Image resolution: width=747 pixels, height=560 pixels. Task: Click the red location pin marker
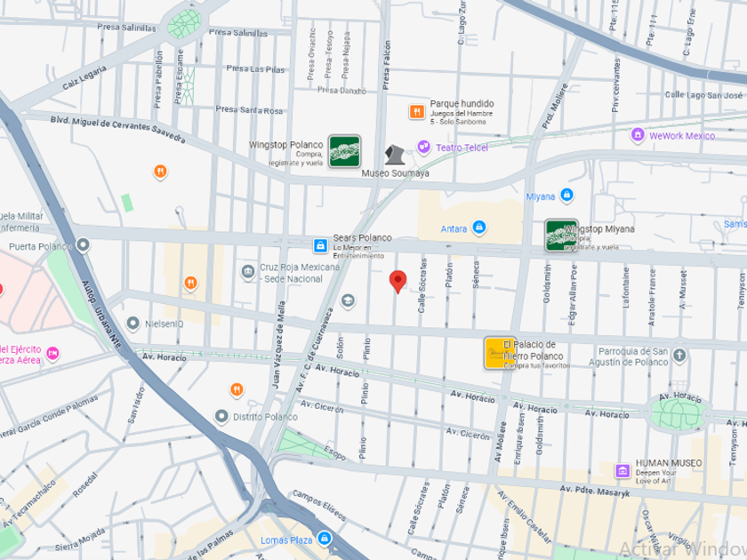(398, 282)
